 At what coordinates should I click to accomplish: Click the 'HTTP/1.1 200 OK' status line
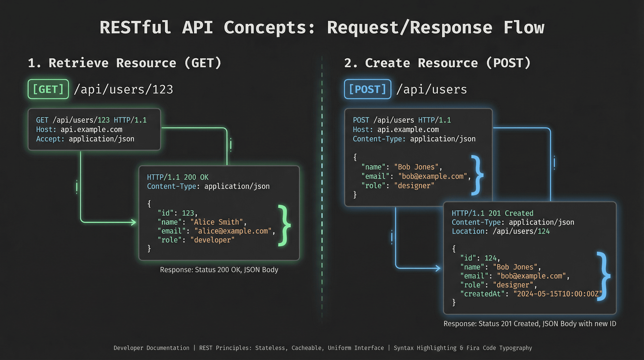point(178,177)
